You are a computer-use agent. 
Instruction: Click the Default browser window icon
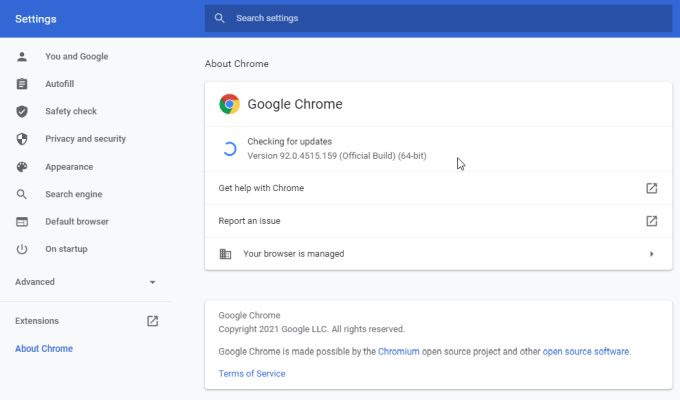pyautogui.click(x=22, y=222)
